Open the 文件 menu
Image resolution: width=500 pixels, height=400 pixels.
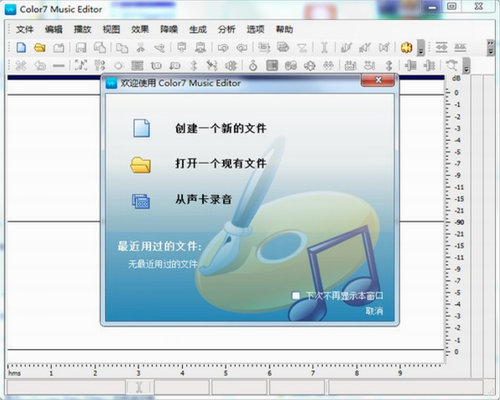pyautogui.click(x=25, y=29)
